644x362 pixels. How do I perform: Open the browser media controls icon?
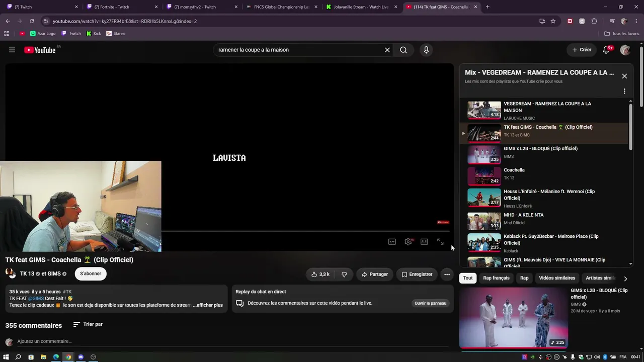pyautogui.click(x=612, y=21)
